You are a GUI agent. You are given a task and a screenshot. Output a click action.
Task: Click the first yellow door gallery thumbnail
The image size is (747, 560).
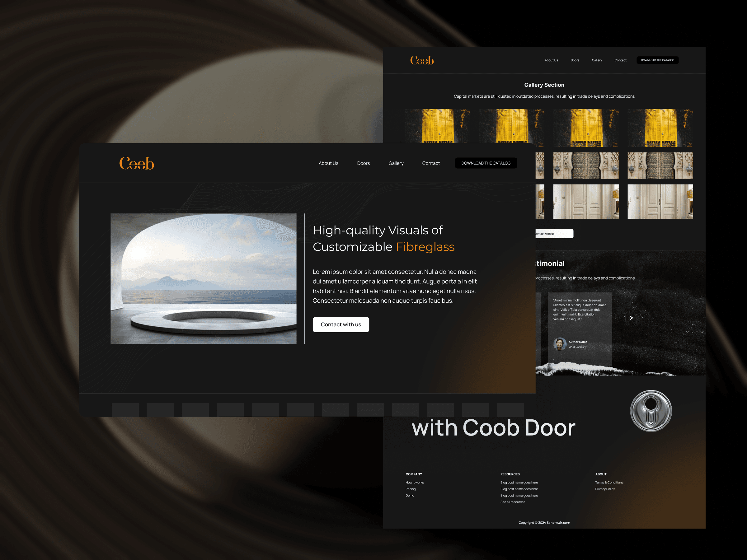[x=437, y=126]
